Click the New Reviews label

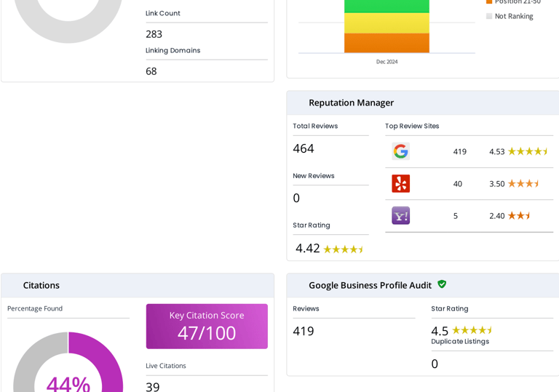pos(314,176)
